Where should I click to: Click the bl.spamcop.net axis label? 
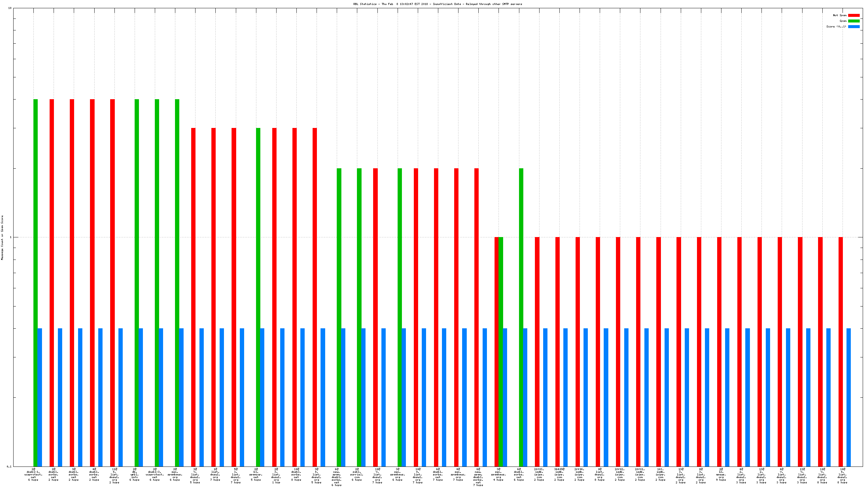256,474
